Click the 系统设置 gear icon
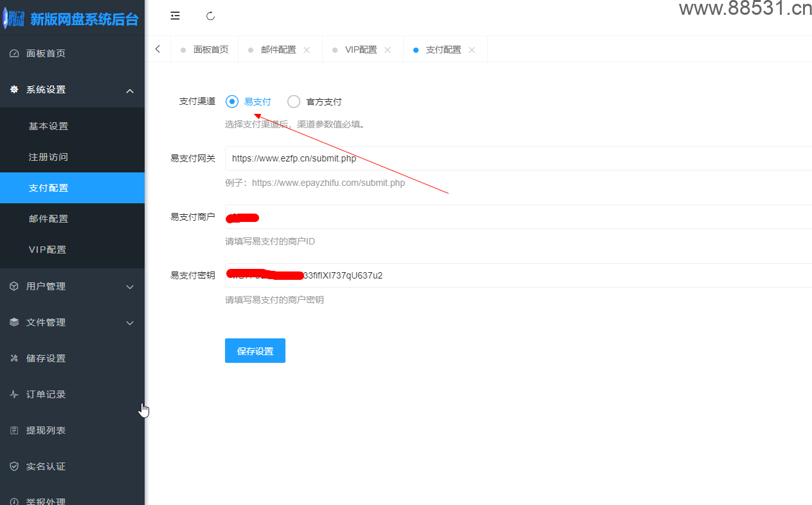The height and width of the screenshot is (505, 812). pyautogui.click(x=14, y=89)
